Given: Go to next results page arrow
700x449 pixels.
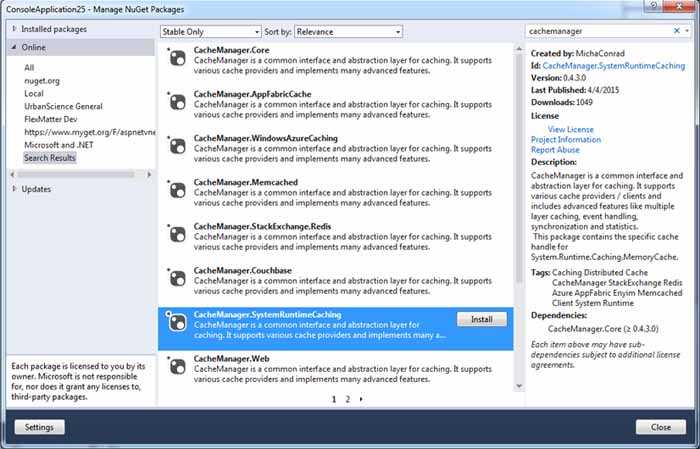Looking at the screenshot, I should 361,399.
